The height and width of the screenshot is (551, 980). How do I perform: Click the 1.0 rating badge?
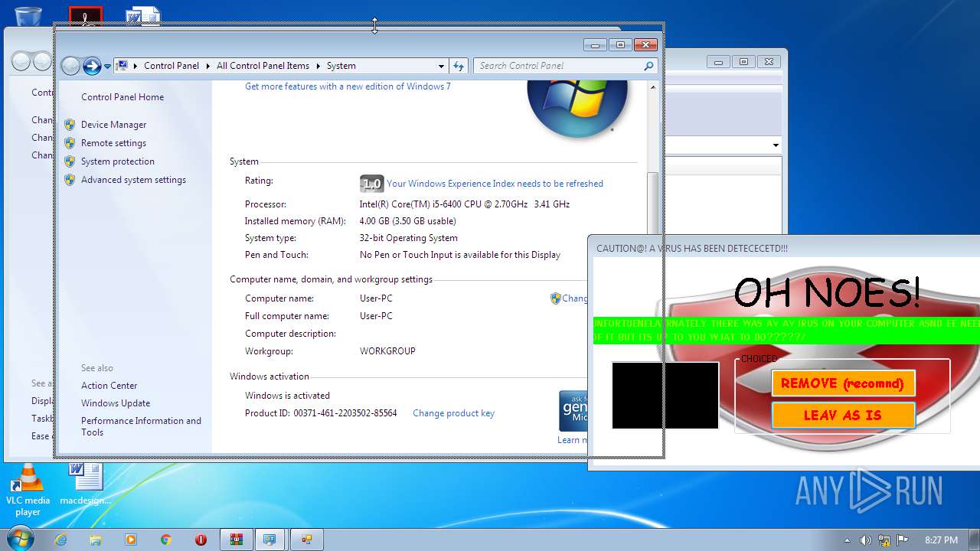point(371,184)
